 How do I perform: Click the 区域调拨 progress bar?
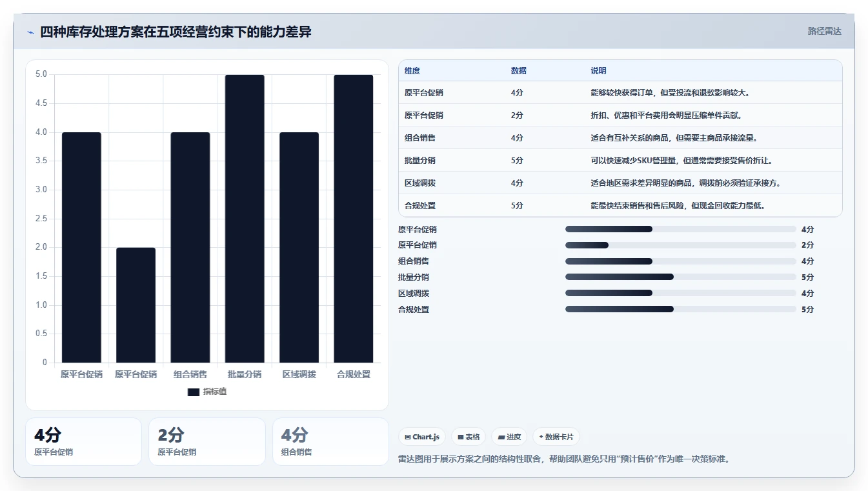point(681,293)
